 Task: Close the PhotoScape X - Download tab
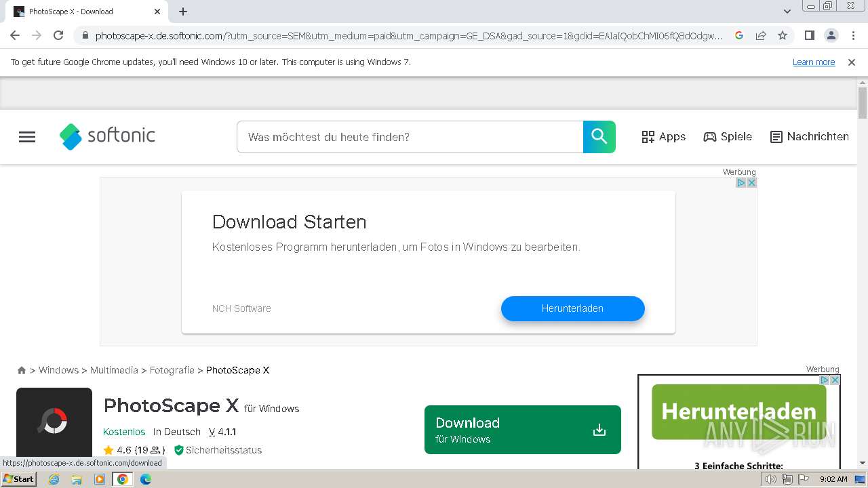(157, 12)
